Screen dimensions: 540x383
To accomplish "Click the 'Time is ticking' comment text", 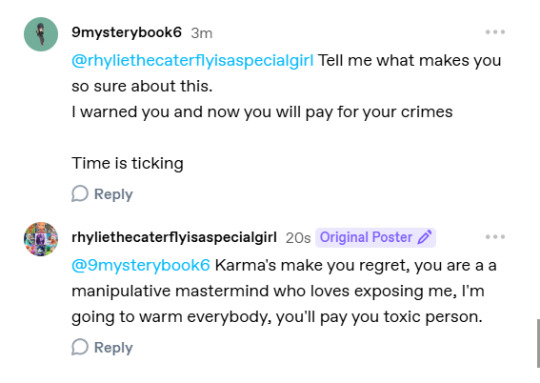I will (x=127, y=163).
